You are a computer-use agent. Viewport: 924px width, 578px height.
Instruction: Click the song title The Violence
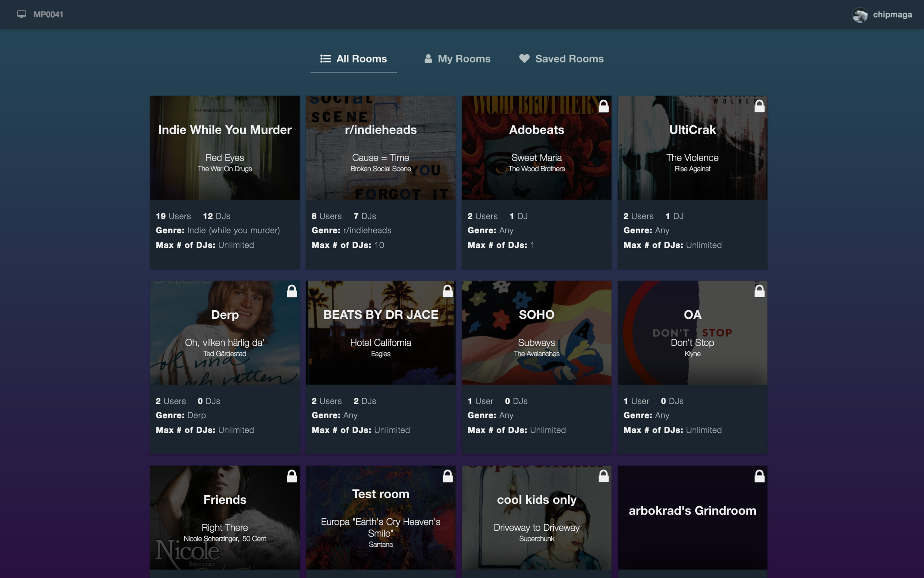[692, 158]
